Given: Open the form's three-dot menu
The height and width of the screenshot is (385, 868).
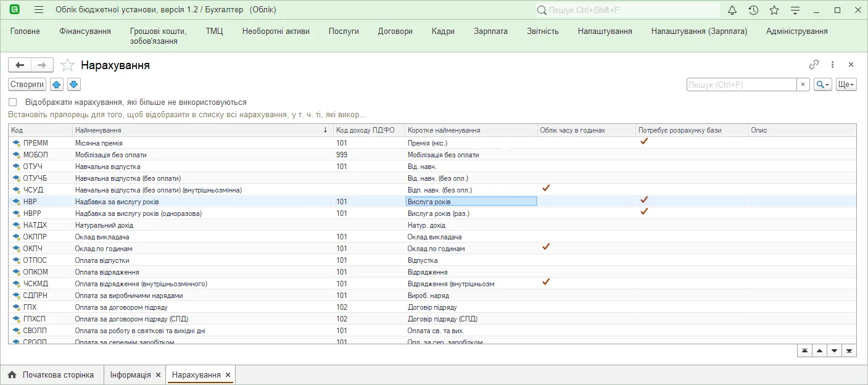Looking at the screenshot, I should click(x=832, y=64).
